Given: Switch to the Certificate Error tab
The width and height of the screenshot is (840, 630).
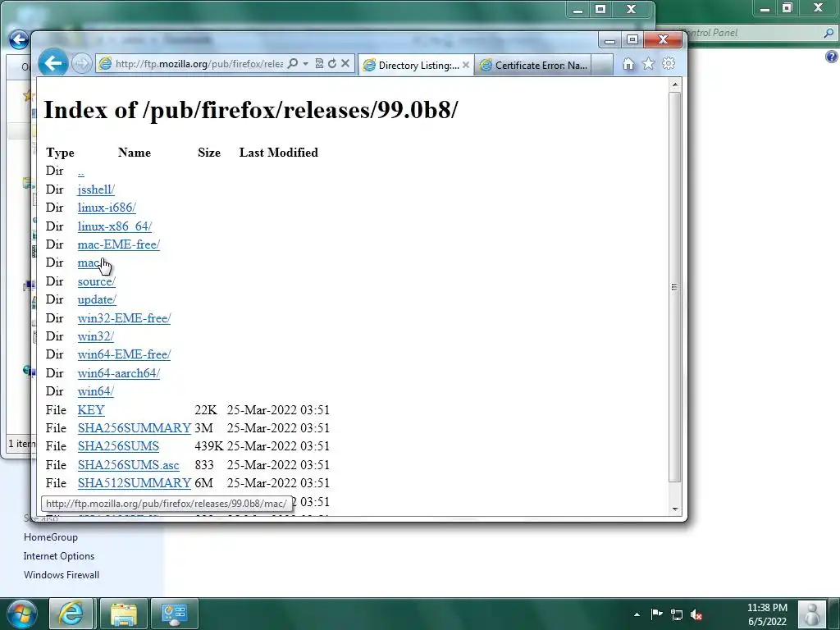Looking at the screenshot, I should 533,66.
